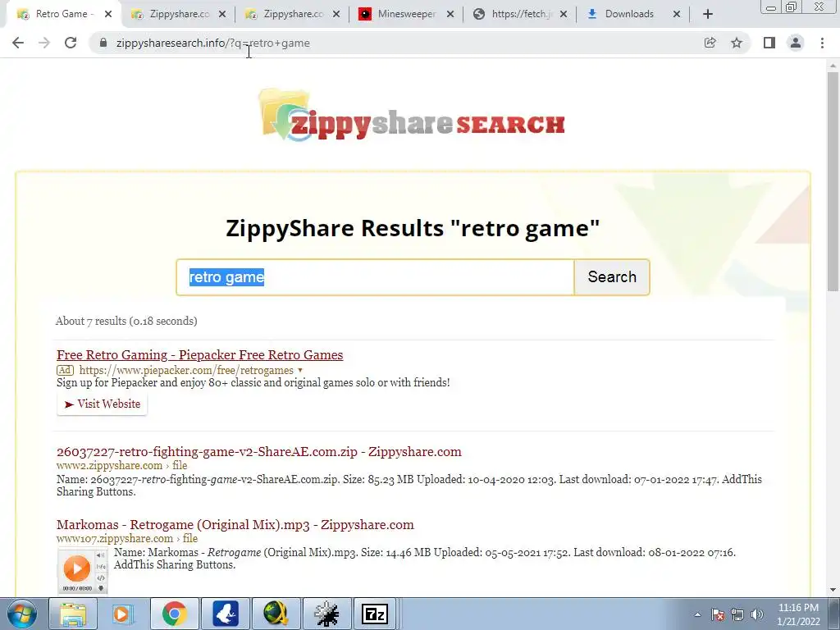
Task: Click the 'About 7 results' text
Action: point(126,321)
